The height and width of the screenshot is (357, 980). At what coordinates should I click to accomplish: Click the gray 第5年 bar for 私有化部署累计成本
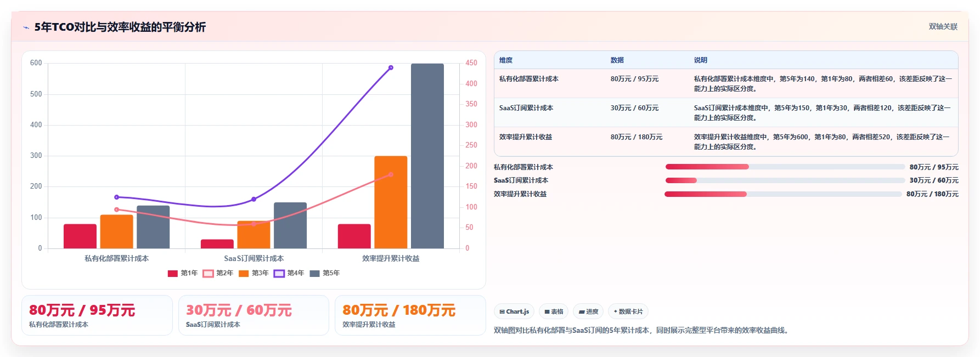tap(153, 227)
